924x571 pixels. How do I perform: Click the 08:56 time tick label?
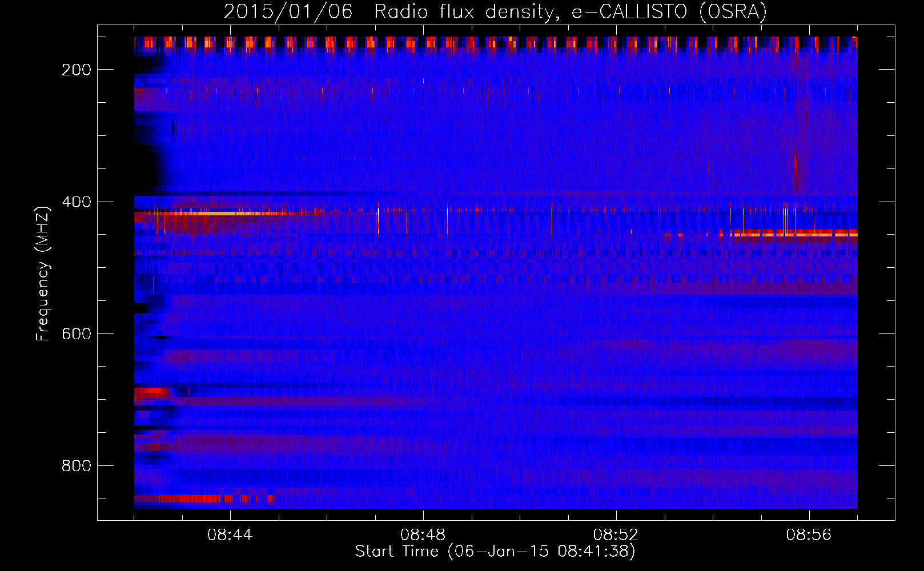tap(809, 535)
